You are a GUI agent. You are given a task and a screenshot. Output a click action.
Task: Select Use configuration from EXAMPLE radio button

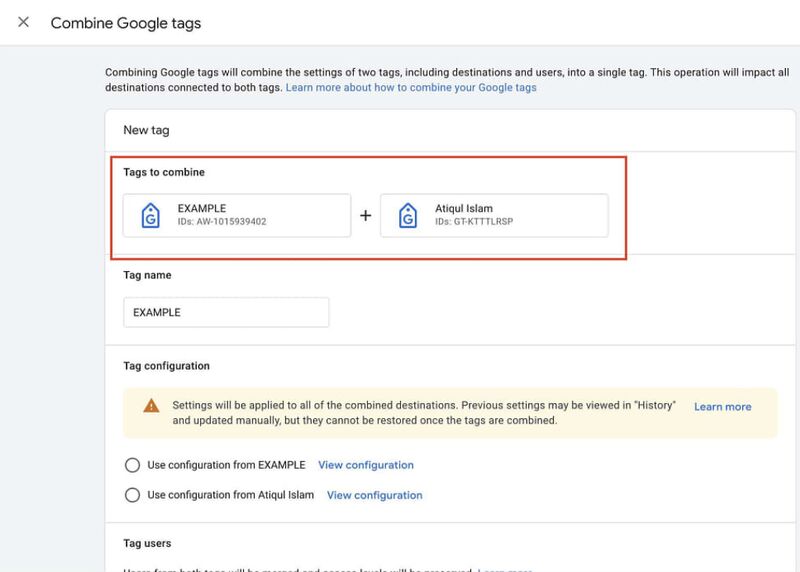pos(132,465)
